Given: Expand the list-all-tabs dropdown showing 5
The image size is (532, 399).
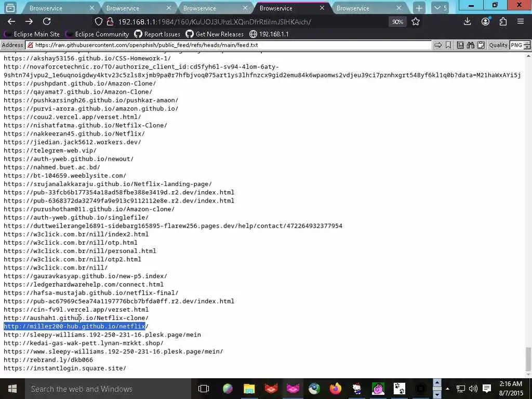Looking at the screenshot, I should point(441,8).
